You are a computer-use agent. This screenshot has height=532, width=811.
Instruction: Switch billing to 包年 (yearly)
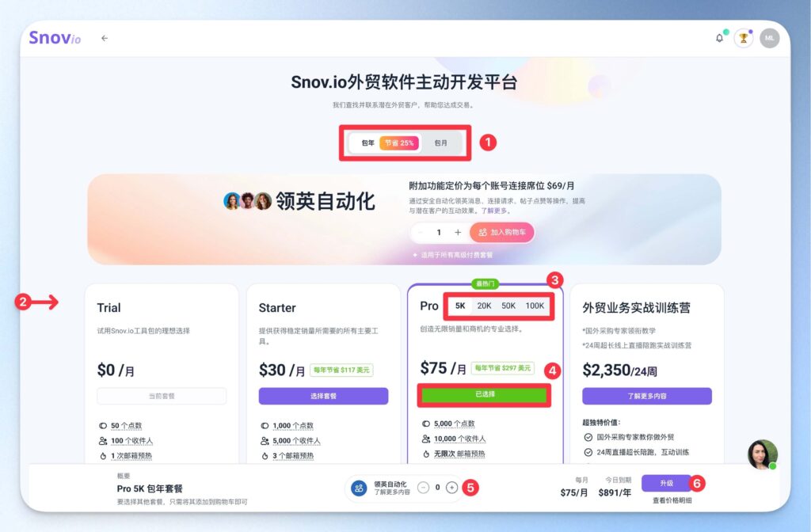pyautogui.click(x=367, y=143)
